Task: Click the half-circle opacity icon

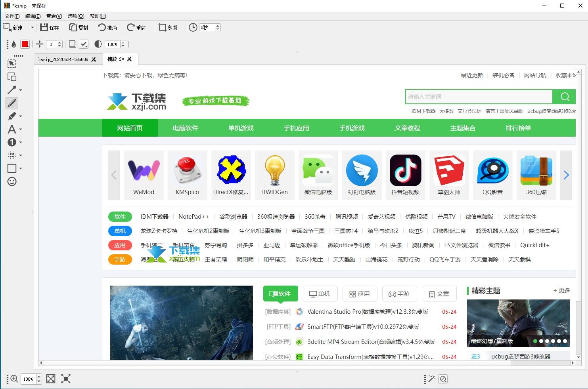Action: [98, 44]
